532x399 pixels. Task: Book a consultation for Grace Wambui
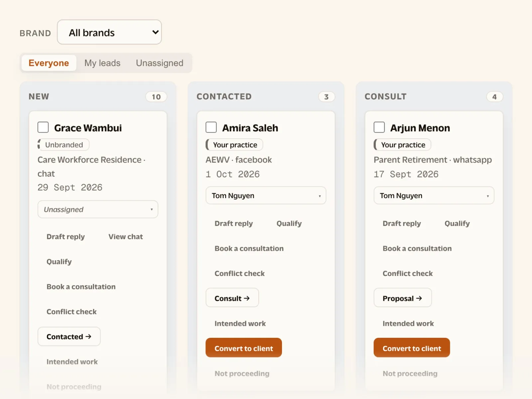pyautogui.click(x=81, y=287)
